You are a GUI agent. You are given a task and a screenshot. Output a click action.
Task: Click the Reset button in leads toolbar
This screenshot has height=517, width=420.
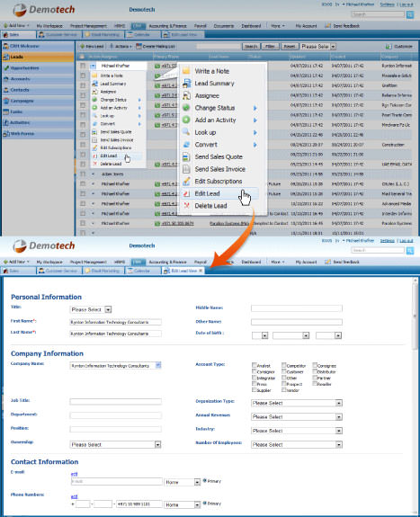pos(290,47)
